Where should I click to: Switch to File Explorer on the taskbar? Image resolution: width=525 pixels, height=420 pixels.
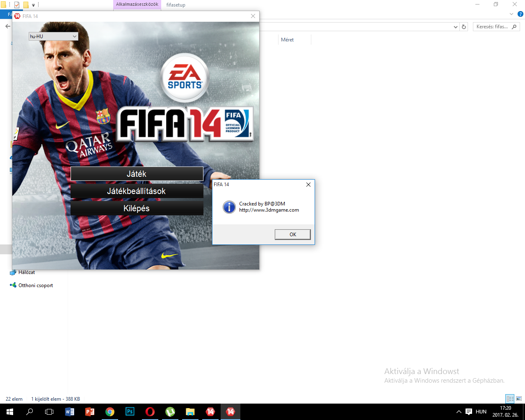coord(190,412)
